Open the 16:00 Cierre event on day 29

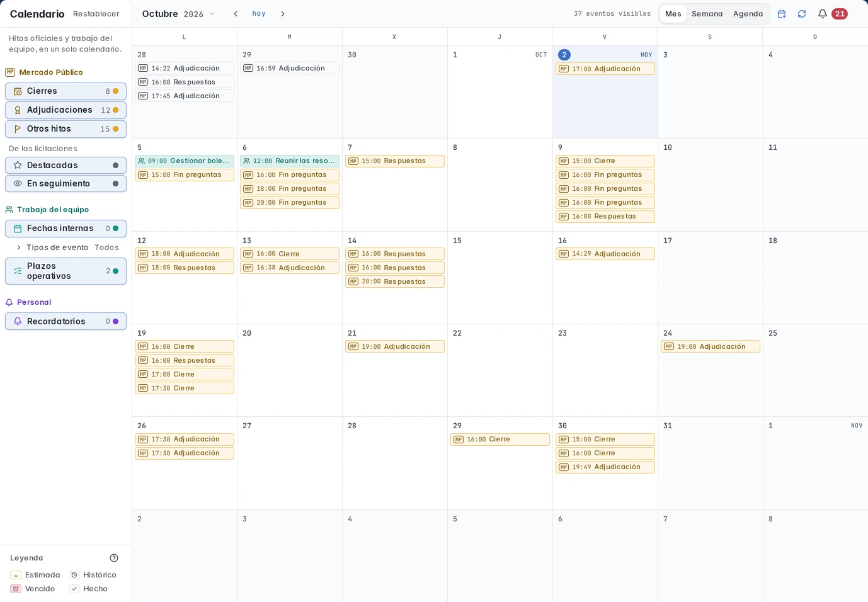point(500,440)
